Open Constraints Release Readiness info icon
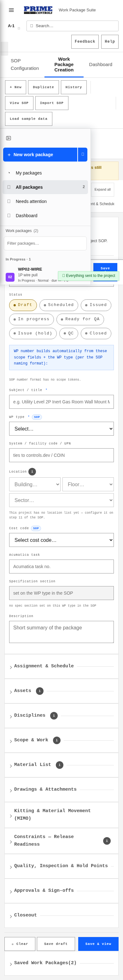This screenshot has height=980, width=123. click(x=107, y=841)
